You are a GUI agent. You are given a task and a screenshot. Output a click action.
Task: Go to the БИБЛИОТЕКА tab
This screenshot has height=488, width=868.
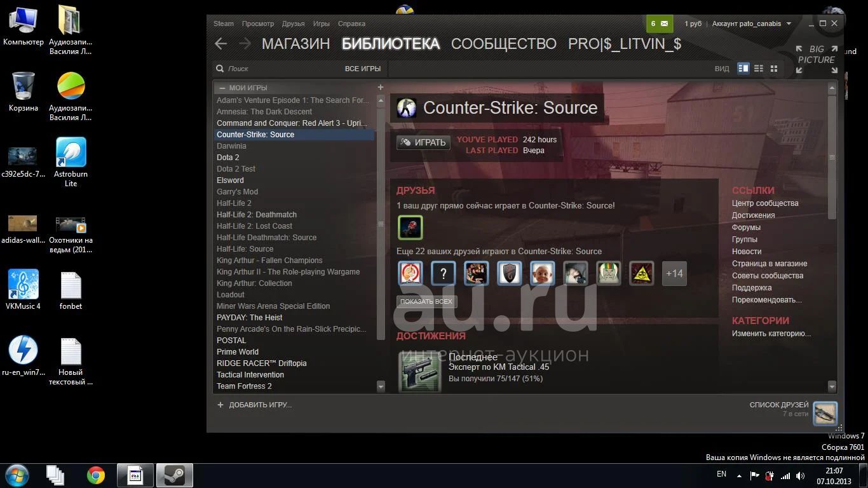click(x=391, y=44)
